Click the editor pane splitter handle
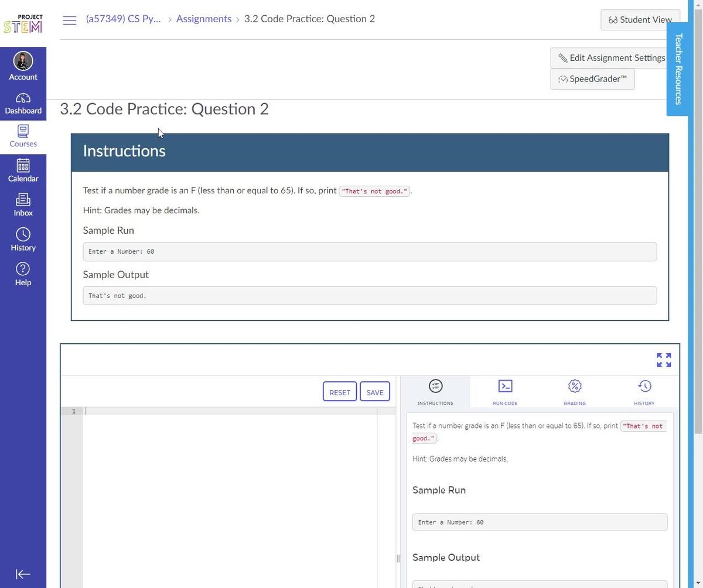Image resolution: width=703 pixels, height=588 pixels. (398, 558)
